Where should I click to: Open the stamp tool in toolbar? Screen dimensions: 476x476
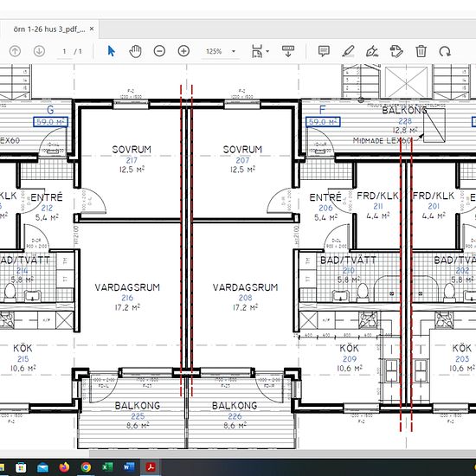(396, 51)
